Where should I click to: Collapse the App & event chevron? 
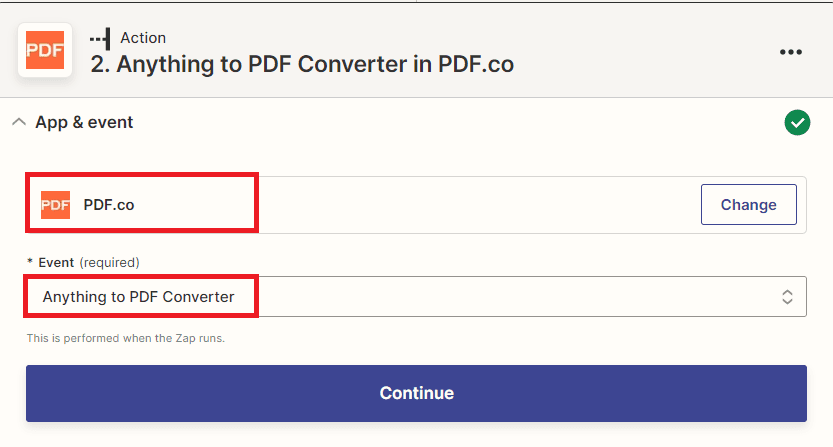[18, 122]
